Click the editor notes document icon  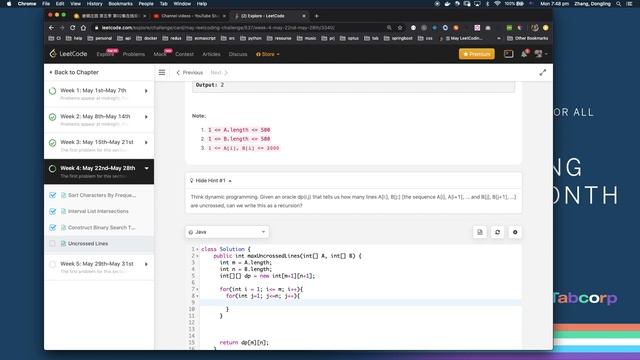[x=480, y=232]
